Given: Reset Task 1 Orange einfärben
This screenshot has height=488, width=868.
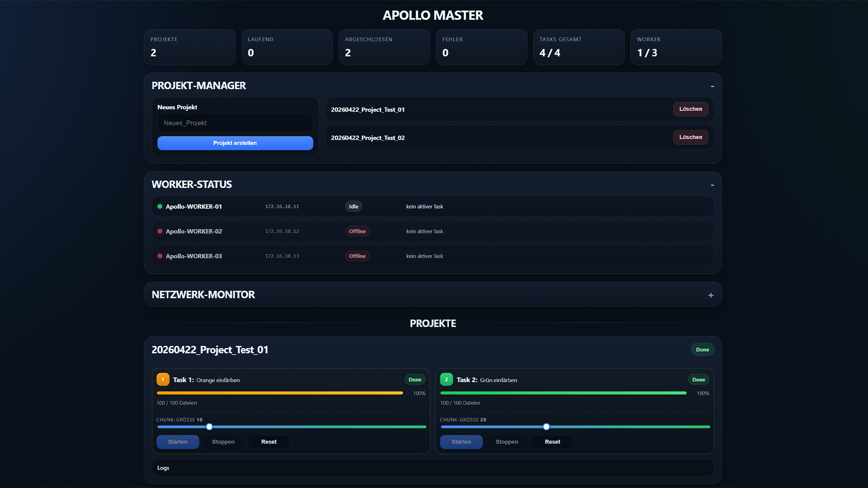Looking at the screenshot, I should point(269,442).
